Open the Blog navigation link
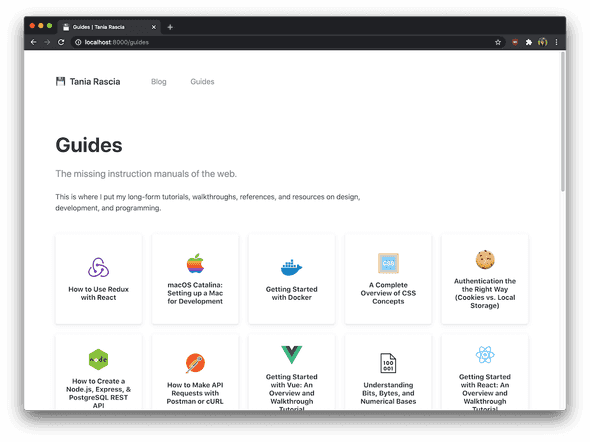 coord(158,82)
